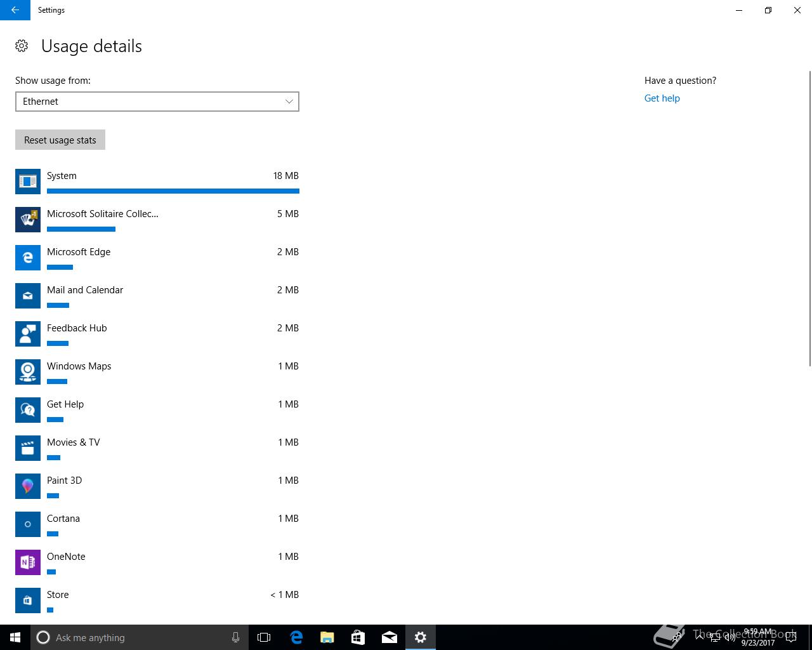Click the Settings gear in the taskbar
Screen dimensions: 812x650
(x=421, y=637)
